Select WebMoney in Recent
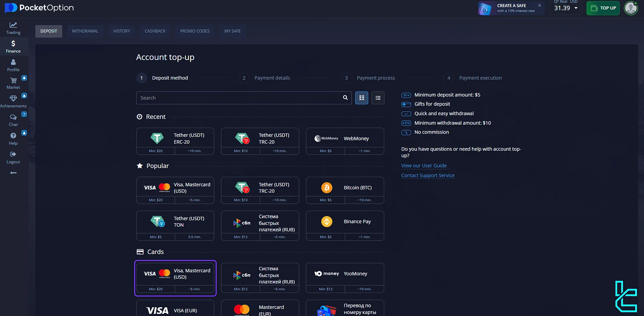This screenshot has height=316, width=644. [345, 141]
